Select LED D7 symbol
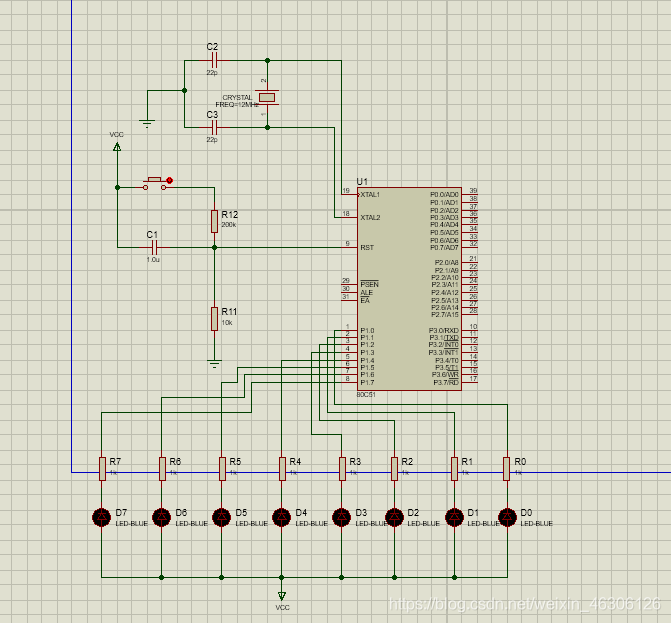The image size is (671, 623). pyautogui.click(x=101, y=517)
